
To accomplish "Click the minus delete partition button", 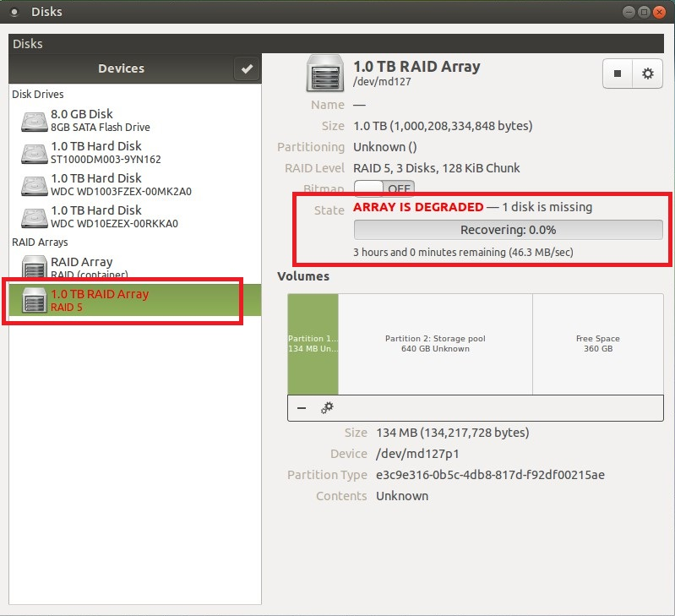I will click(302, 407).
